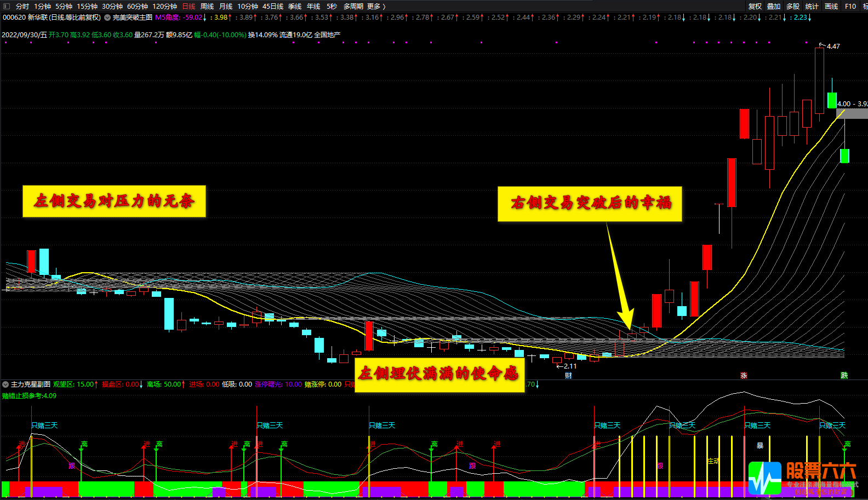Click the 财 event marker below chart
Screen dimensions: 868x500
(x=568, y=376)
